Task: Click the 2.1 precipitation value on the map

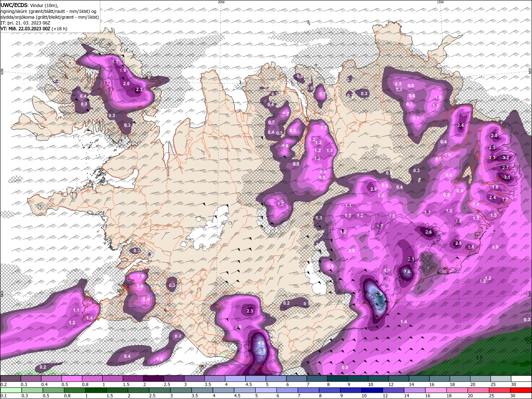Action: click(411, 259)
